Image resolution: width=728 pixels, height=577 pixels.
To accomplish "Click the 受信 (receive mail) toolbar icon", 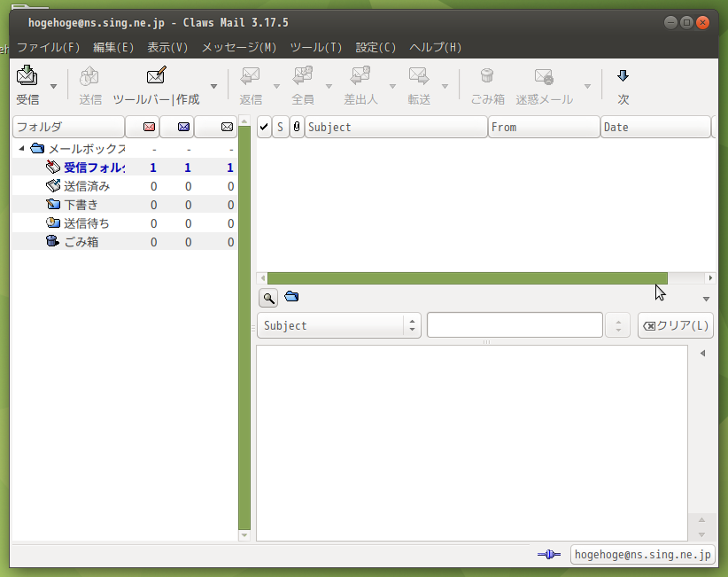I will (27, 75).
